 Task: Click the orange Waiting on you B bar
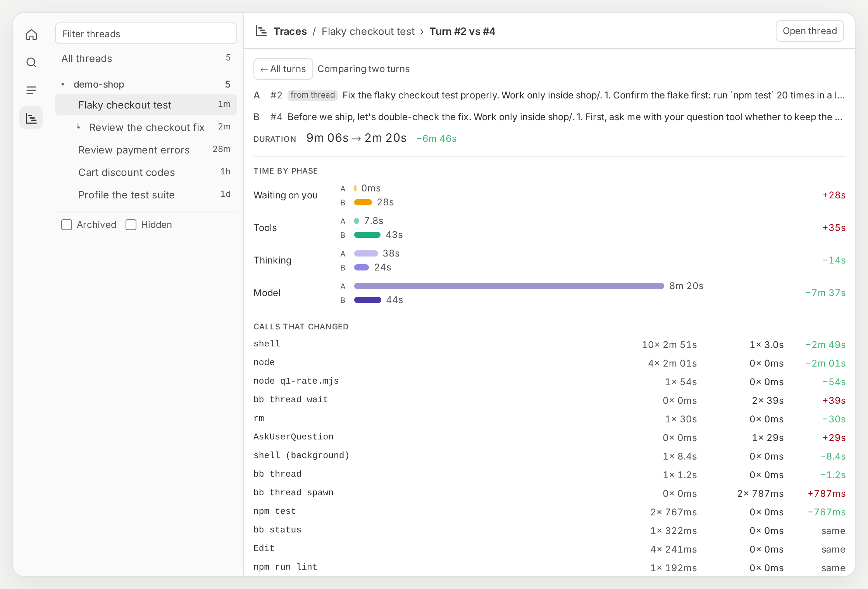click(363, 202)
